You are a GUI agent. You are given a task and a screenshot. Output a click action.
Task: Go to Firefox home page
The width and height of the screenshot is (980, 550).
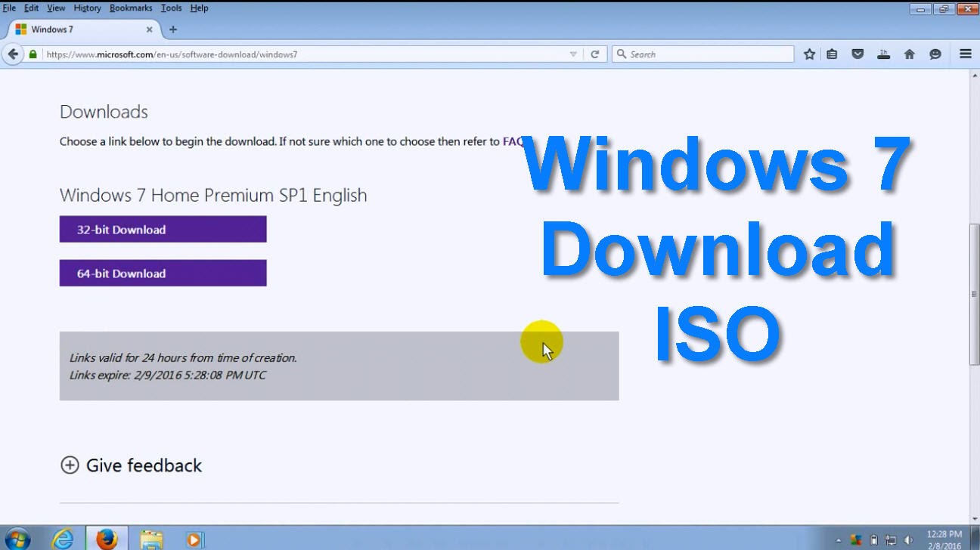pyautogui.click(x=910, y=54)
